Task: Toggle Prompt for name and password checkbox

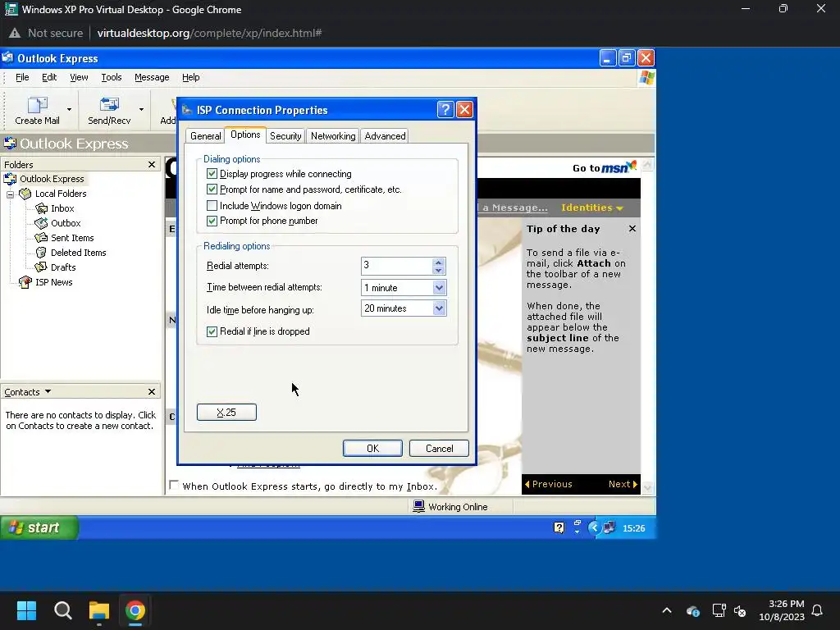Action: tap(212, 189)
